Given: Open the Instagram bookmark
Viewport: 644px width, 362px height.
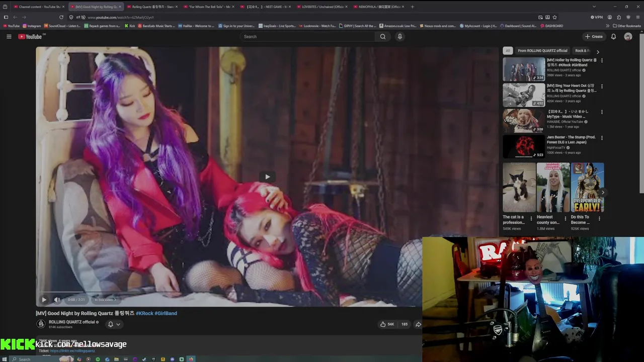Looking at the screenshot, I should (32, 26).
